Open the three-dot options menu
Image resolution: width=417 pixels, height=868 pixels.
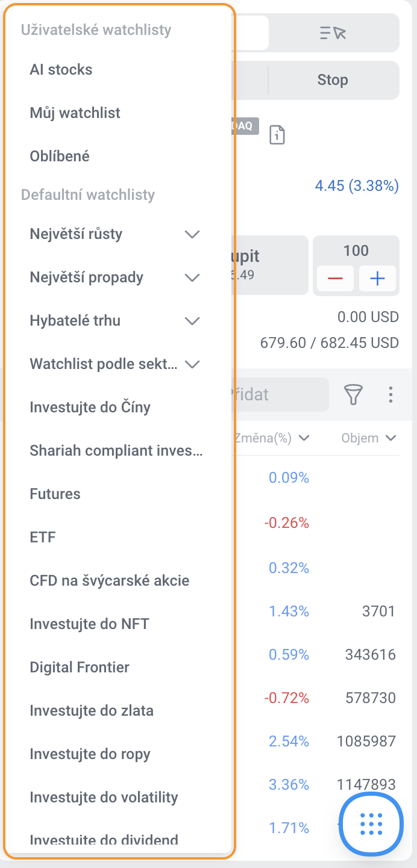[390, 395]
